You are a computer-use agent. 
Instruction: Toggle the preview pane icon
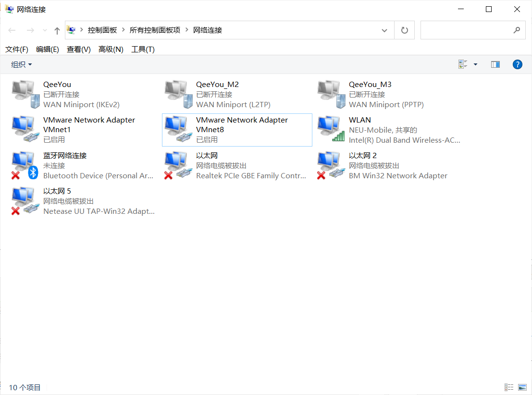click(495, 64)
